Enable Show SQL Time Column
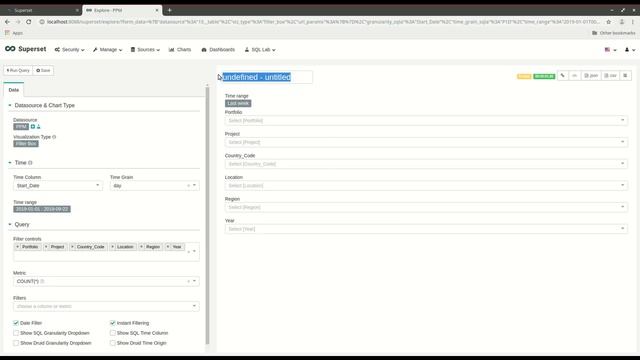The height and width of the screenshot is (360, 640). point(113,333)
